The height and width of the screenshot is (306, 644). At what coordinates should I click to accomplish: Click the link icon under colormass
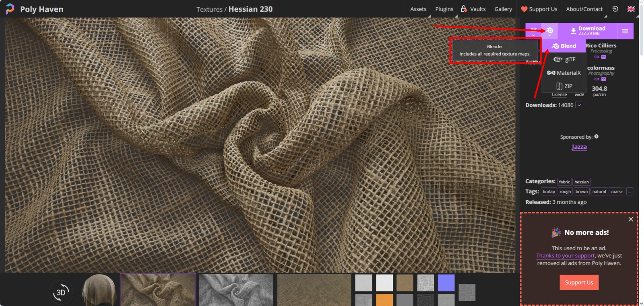point(597,79)
